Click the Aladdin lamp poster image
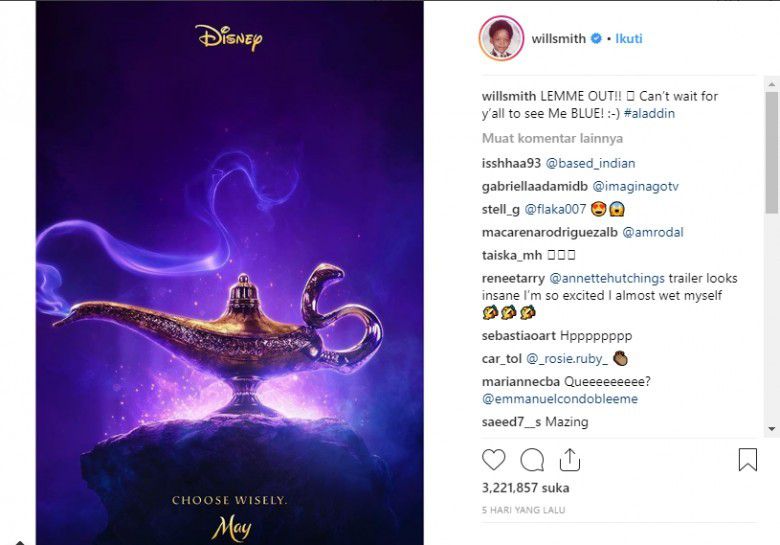780x545 pixels. tap(229, 272)
